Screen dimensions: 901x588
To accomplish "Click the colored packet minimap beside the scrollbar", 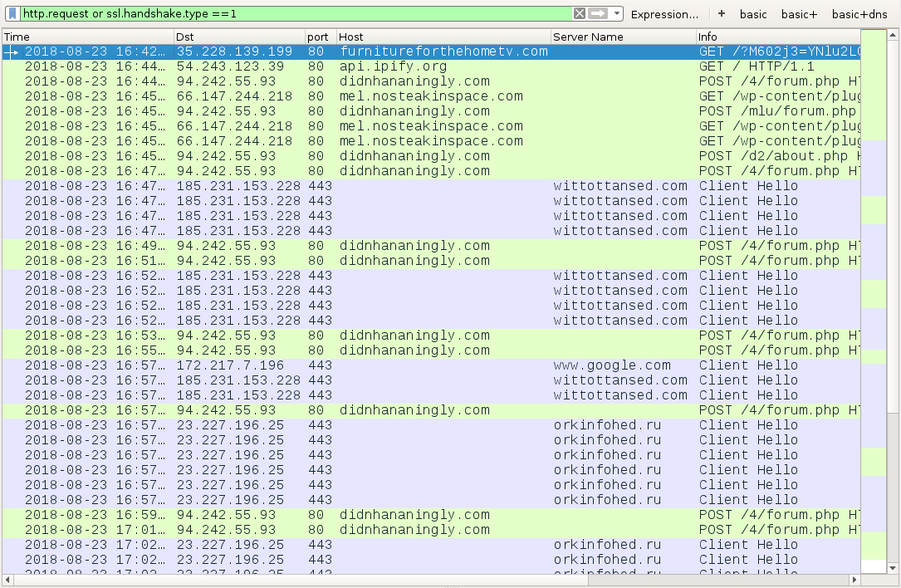I will [874, 301].
